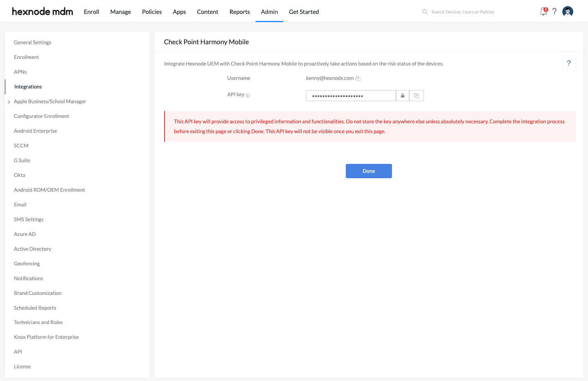Open the notifications bell icon

(543, 11)
